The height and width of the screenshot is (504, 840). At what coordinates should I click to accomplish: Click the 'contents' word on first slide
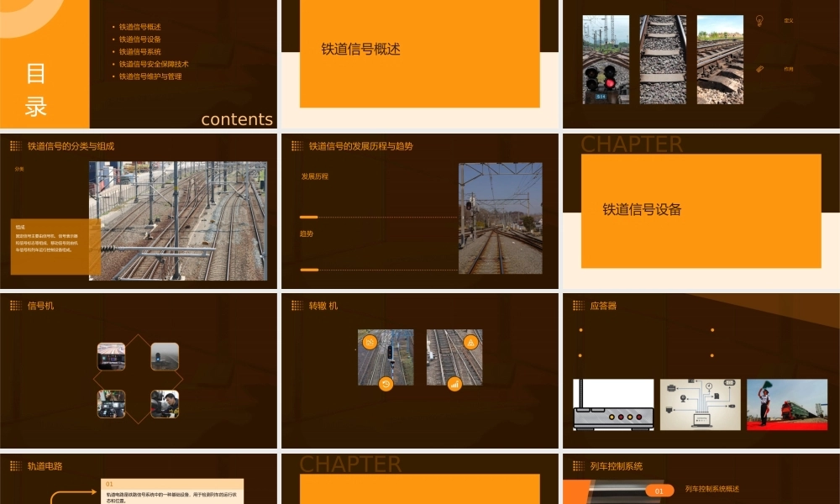click(x=237, y=119)
